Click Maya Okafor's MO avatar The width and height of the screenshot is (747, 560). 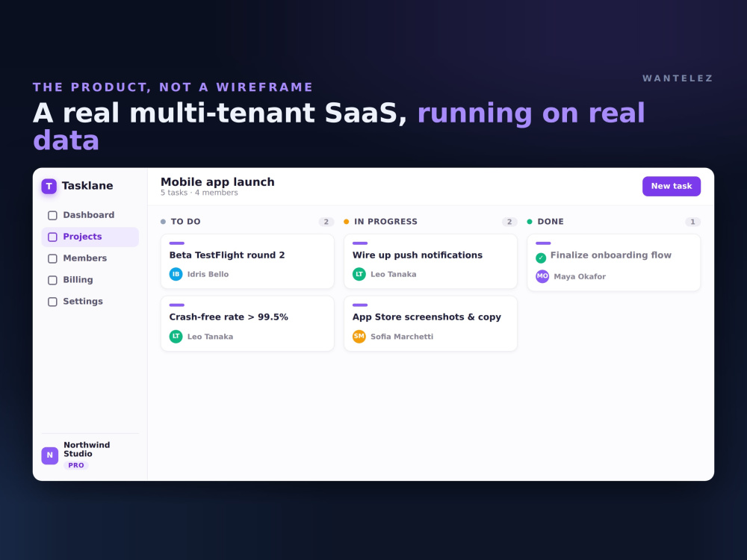pyautogui.click(x=542, y=276)
